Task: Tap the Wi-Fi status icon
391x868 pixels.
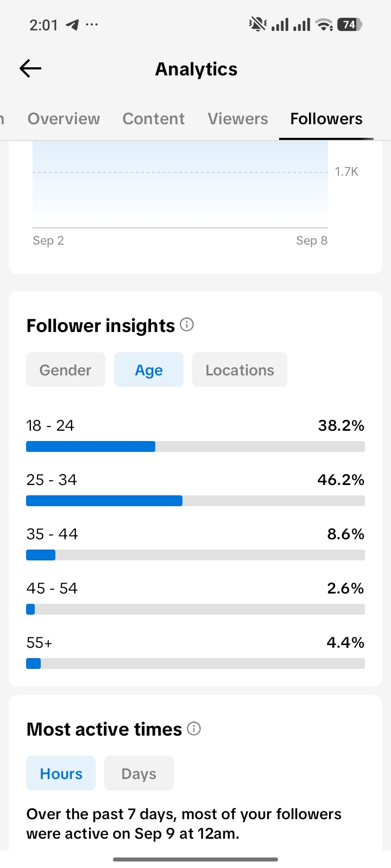Action: coord(324,24)
